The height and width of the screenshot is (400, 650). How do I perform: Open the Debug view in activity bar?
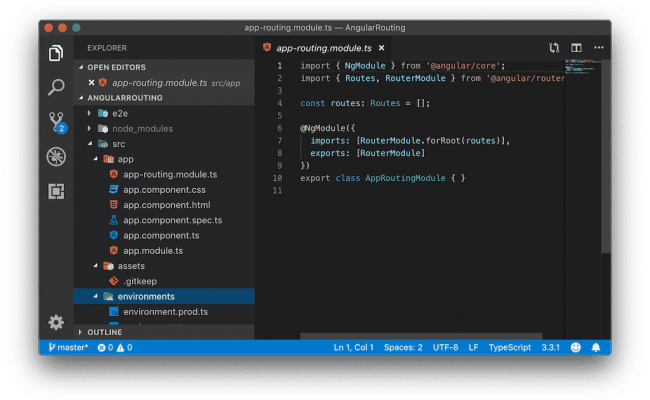point(56,157)
